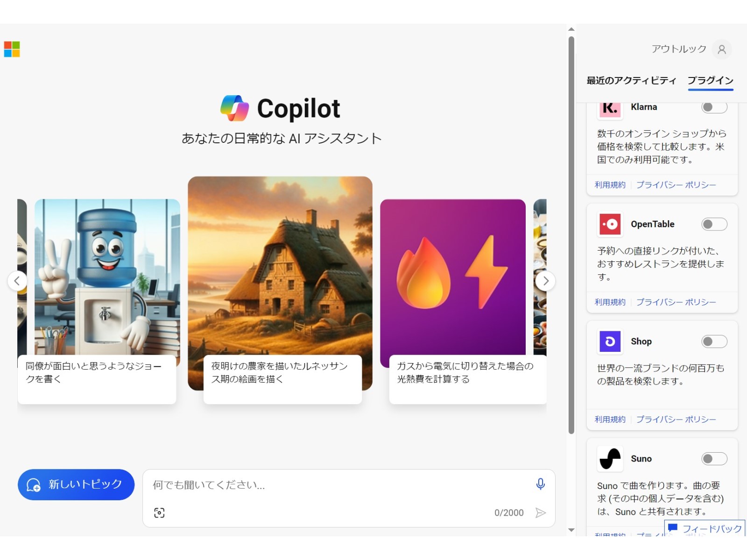Click the OpenTable plugin logo

coord(610,224)
